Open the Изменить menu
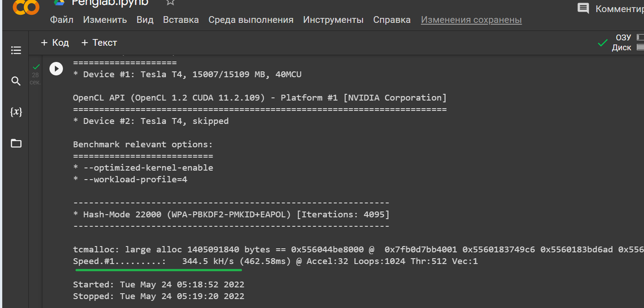Image resolution: width=644 pixels, height=308 pixels. [105, 20]
